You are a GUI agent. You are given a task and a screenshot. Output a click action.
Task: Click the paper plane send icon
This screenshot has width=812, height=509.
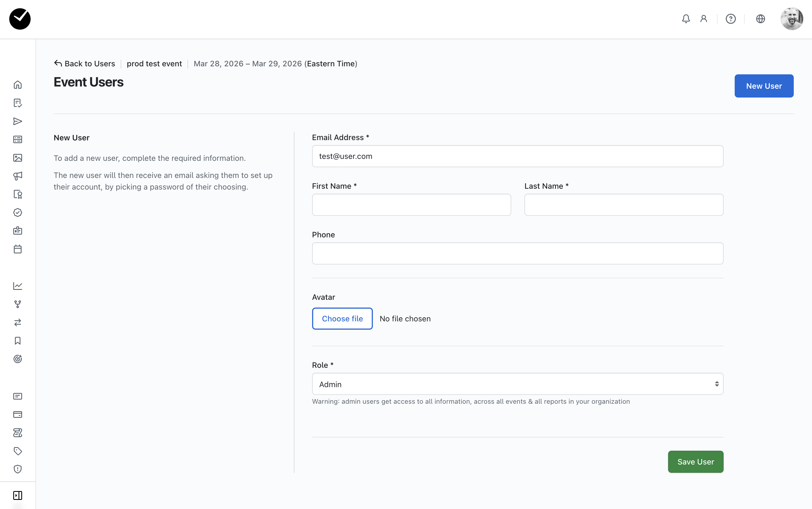tap(17, 121)
